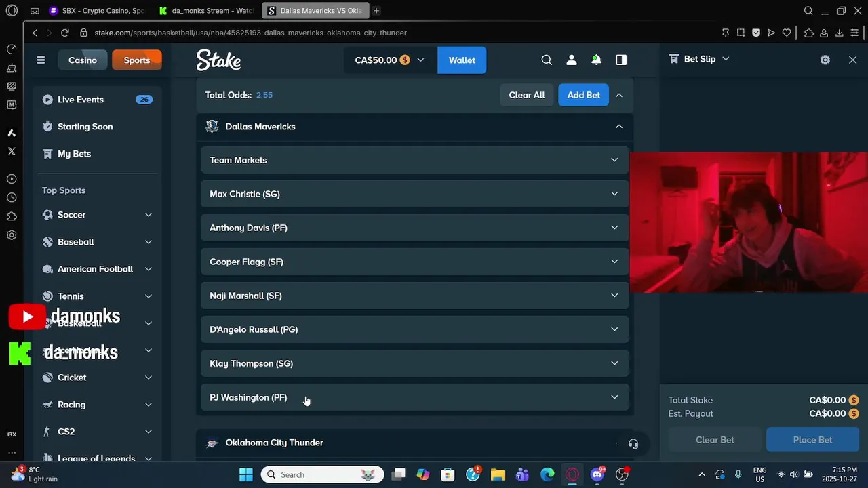Open Opera sidebar history clock icon

point(12,198)
